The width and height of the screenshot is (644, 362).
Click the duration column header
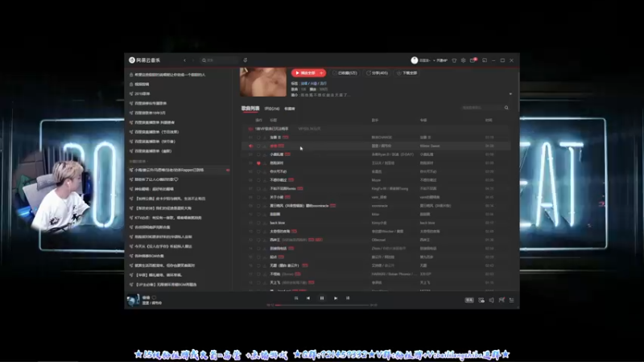tap(489, 120)
